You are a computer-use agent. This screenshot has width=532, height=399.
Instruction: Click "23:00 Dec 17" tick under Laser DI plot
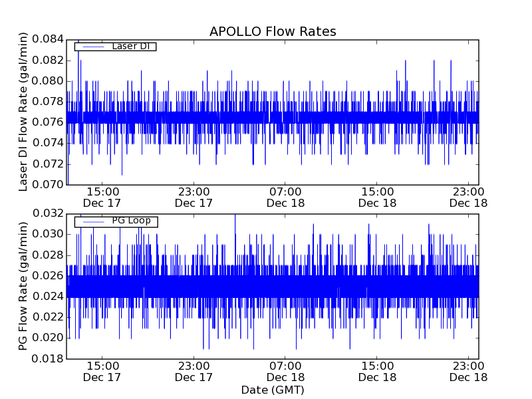click(194, 198)
